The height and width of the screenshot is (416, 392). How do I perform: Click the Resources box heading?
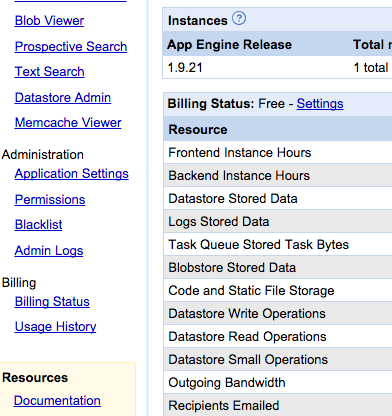(x=35, y=378)
